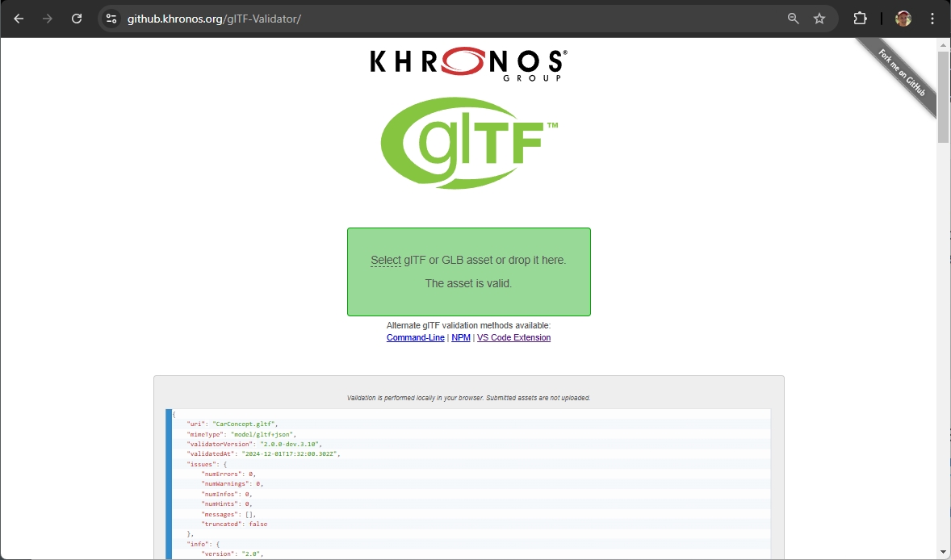Click the "truncated": false line
Viewport: 951px width, 560px height.
pyautogui.click(x=234, y=524)
